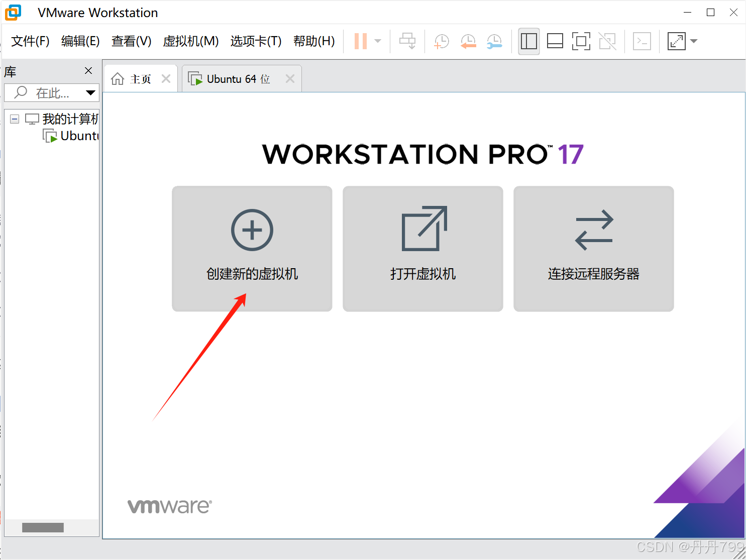746x560 pixels.
Task: Close the Ubuntu 64 位 tab
Action: pyautogui.click(x=290, y=79)
